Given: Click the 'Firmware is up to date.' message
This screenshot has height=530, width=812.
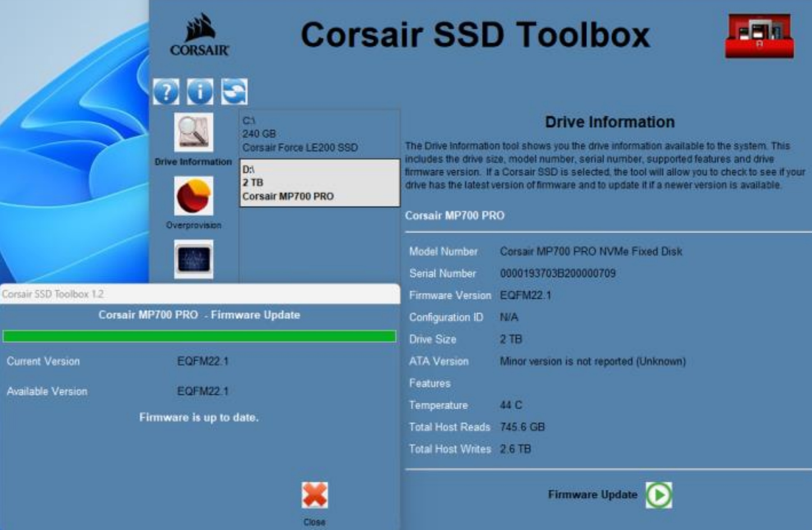Looking at the screenshot, I should (x=199, y=417).
